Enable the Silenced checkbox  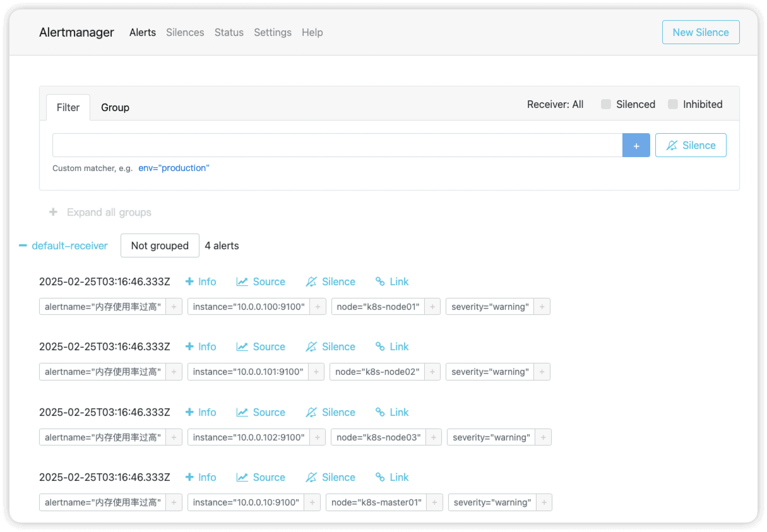point(606,104)
